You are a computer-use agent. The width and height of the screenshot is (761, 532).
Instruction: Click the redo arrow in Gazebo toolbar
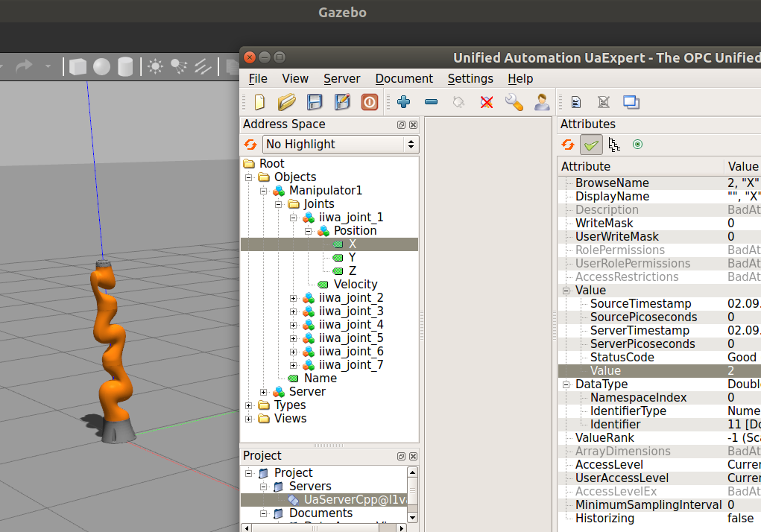point(24,66)
